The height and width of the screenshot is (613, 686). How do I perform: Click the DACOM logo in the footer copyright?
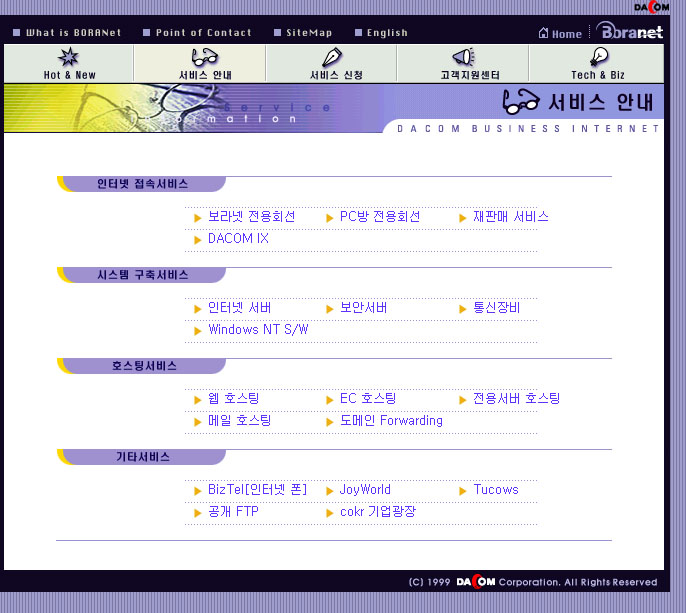476,582
